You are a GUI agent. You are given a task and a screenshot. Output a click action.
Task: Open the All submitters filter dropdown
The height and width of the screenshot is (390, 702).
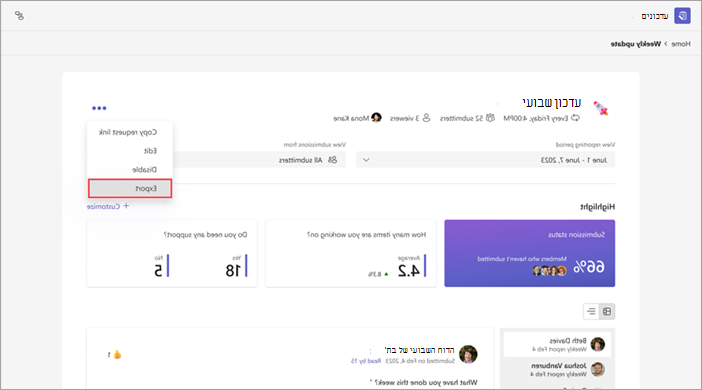259,160
